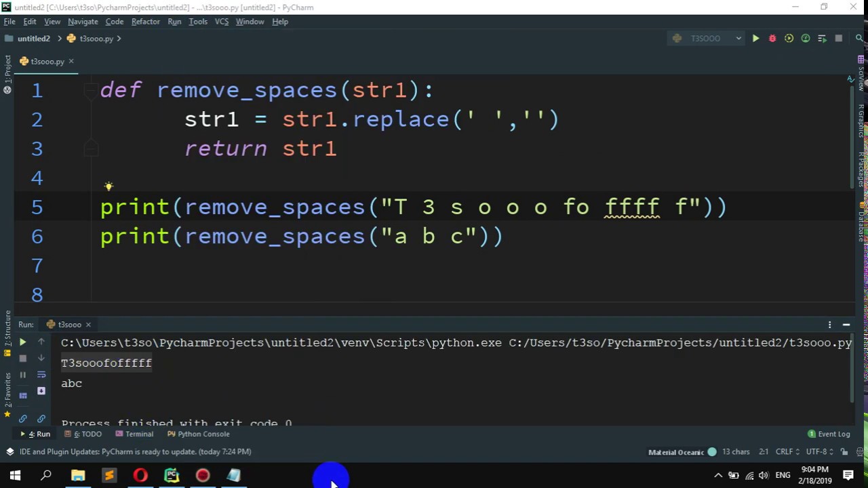
Task: Run with coverage from the top toolbar
Action: [789, 39]
